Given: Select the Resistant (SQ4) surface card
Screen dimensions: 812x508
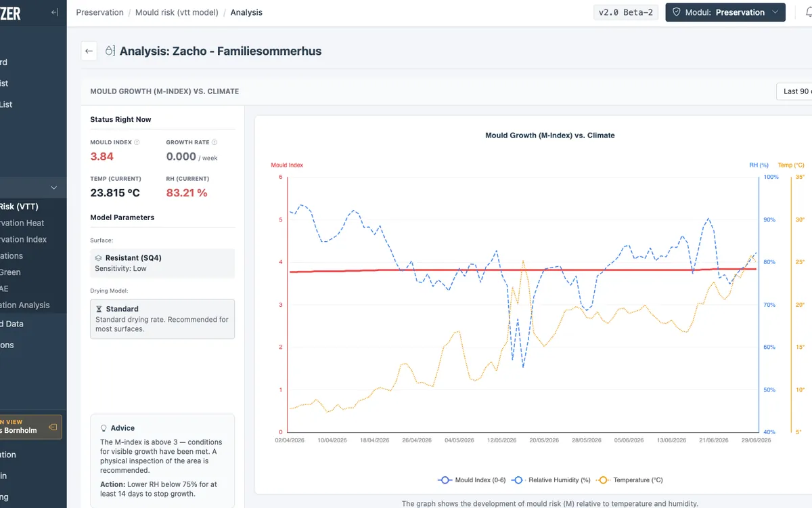Looking at the screenshot, I should 162,263.
